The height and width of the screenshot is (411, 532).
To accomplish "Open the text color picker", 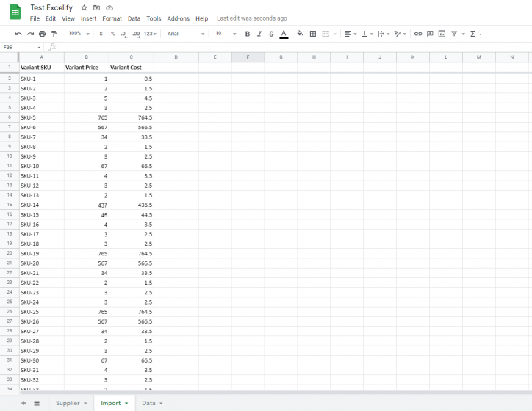I will pyautogui.click(x=284, y=34).
